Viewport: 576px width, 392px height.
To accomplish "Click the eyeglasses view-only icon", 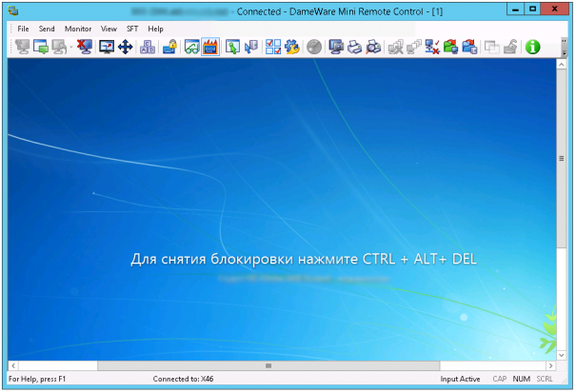I will point(190,47).
